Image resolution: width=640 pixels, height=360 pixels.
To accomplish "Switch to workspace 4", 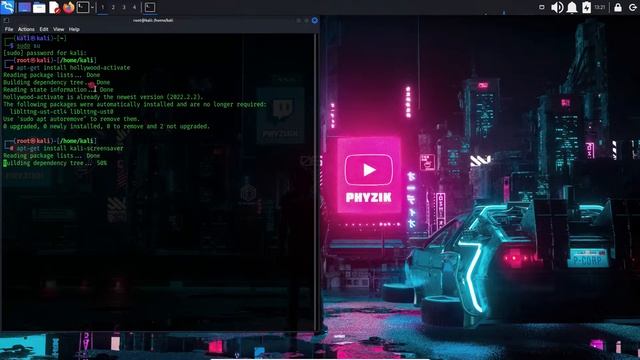I will point(134,7).
